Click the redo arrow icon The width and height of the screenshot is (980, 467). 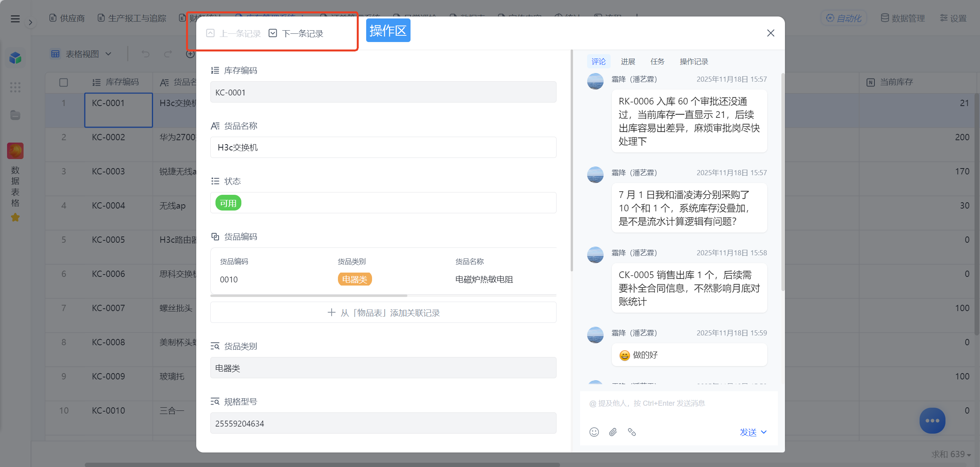168,54
